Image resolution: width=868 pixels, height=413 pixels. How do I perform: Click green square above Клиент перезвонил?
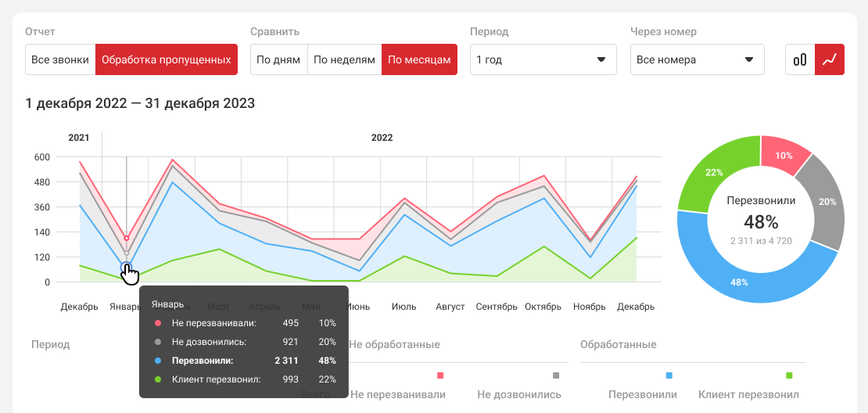(x=789, y=376)
